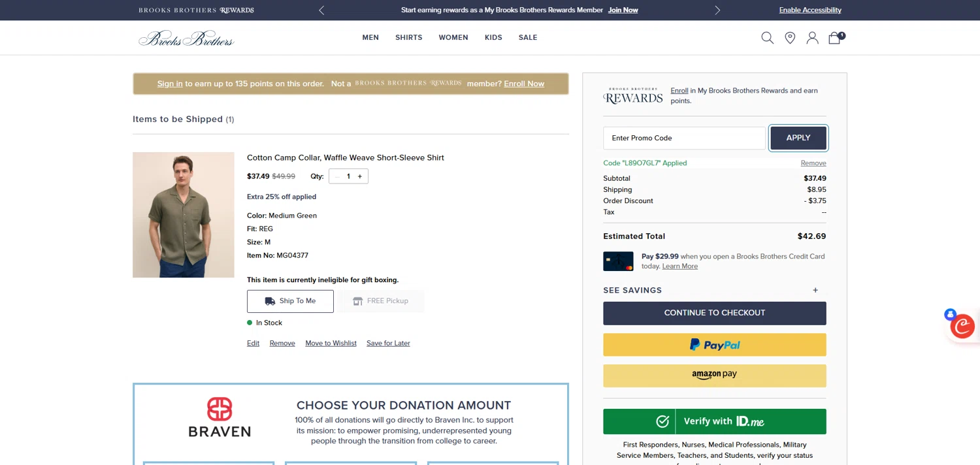Save the item for later

coord(388,344)
